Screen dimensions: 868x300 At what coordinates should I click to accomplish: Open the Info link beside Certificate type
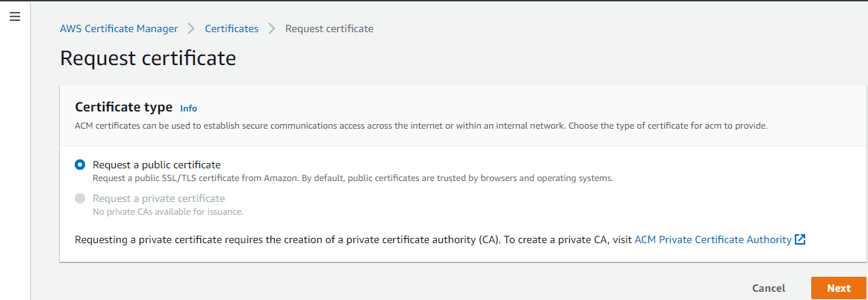189,108
